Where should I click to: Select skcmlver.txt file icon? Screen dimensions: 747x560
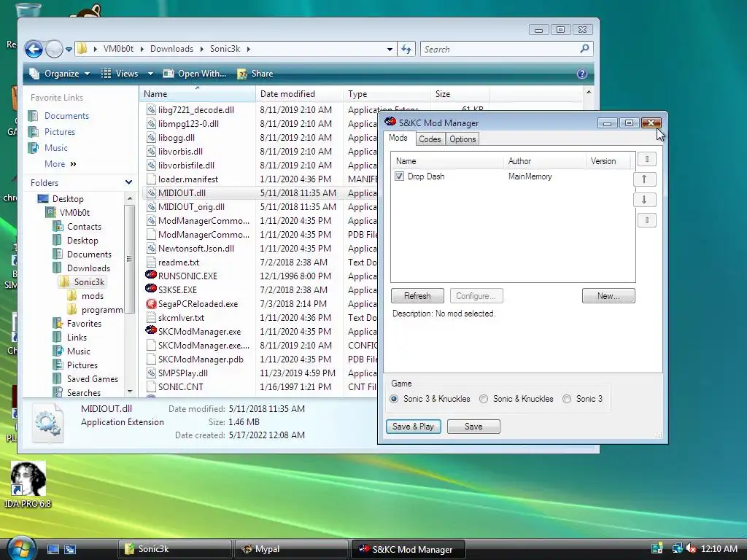click(151, 317)
